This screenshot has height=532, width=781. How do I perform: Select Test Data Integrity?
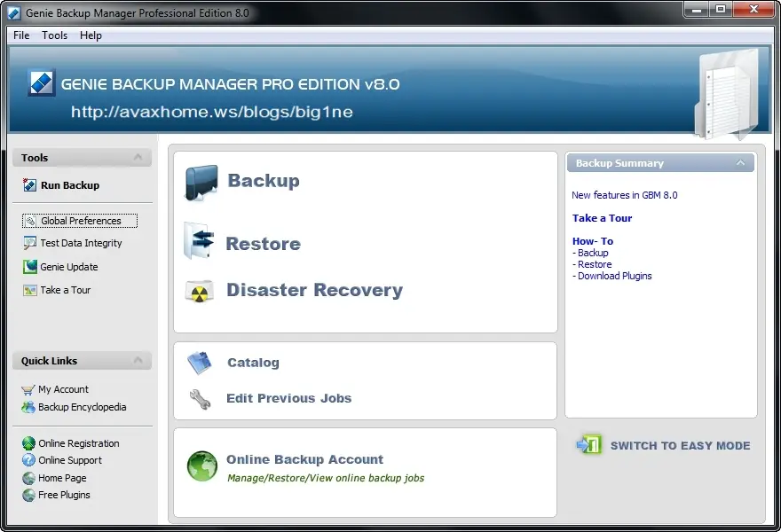[81, 243]
